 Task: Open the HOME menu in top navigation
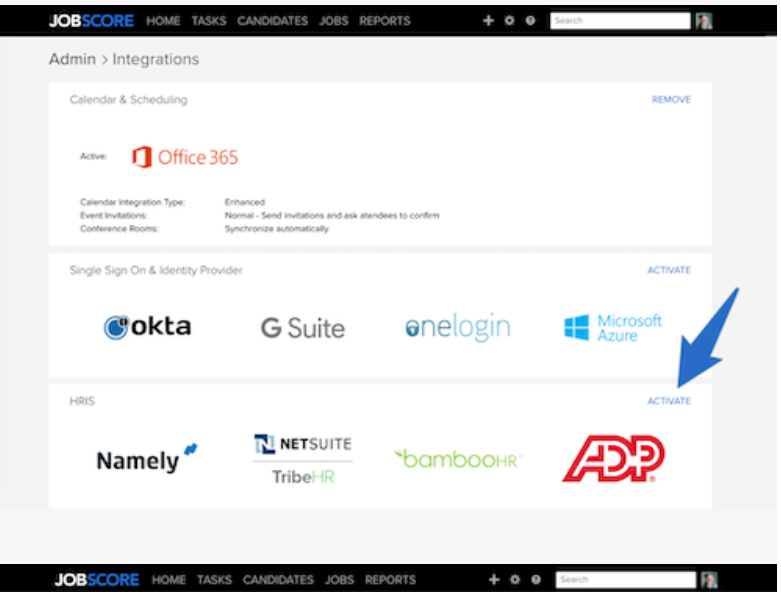[x=163, y=21]
